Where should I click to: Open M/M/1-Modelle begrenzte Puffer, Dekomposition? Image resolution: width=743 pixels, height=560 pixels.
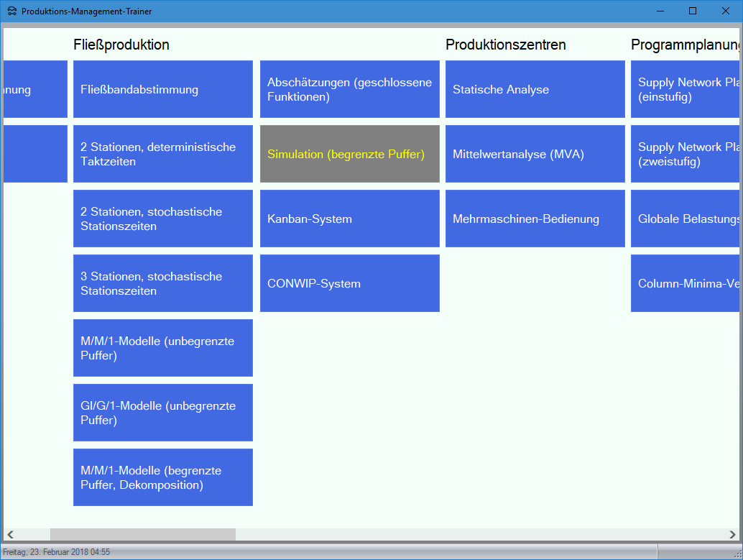(x=163, y=477)
